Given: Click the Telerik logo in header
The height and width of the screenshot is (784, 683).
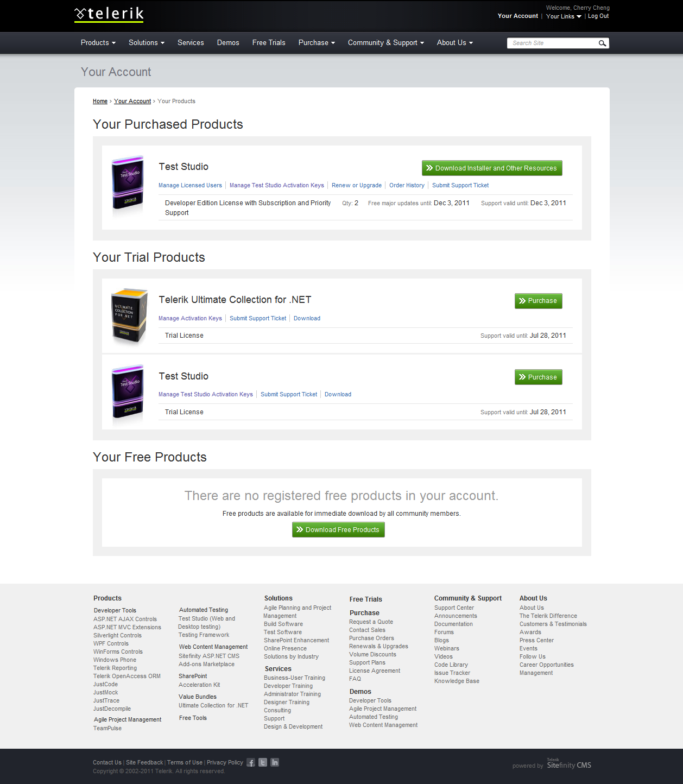Looking at the screenshot, I should point(109,14).
